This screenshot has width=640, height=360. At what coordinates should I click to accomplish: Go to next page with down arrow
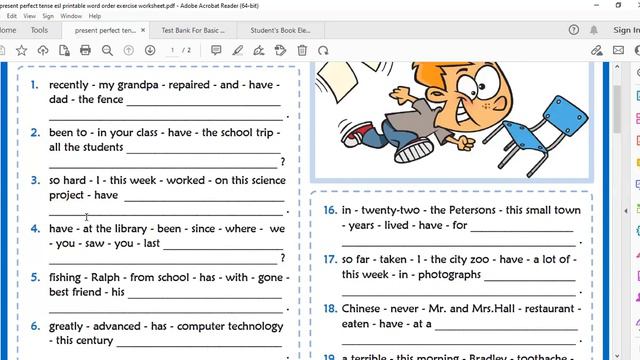150,51
